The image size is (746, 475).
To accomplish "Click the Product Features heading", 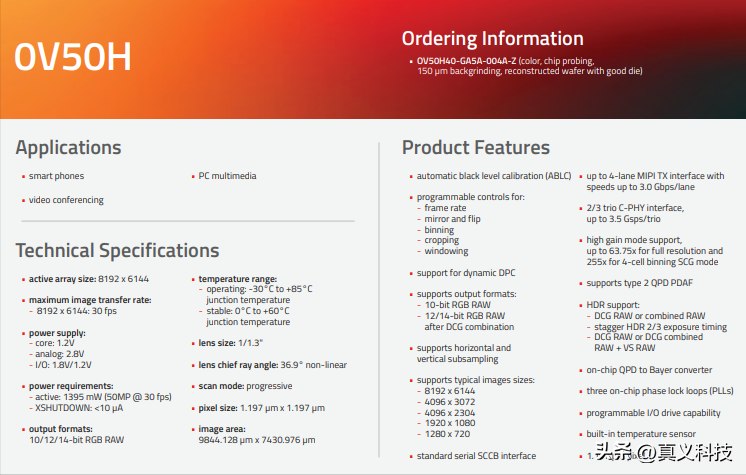I will pyautogui.click(x=476, y=148).
